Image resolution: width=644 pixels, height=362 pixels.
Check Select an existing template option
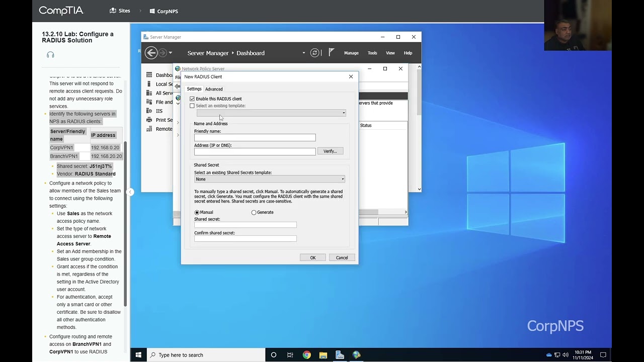coord(192,106)
